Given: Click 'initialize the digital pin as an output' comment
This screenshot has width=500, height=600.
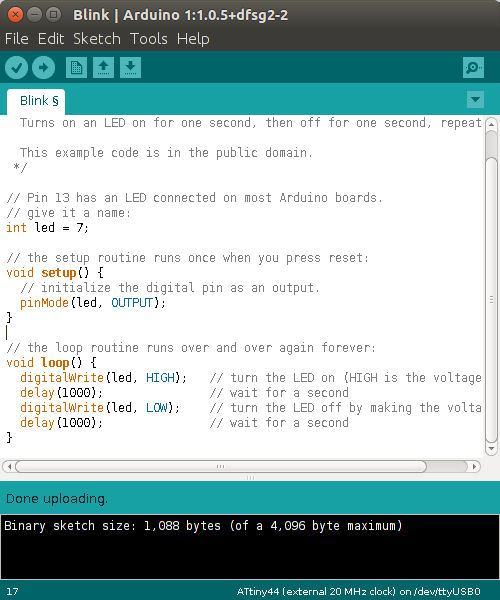Looking at the screenshot, I should click(170, 288).
